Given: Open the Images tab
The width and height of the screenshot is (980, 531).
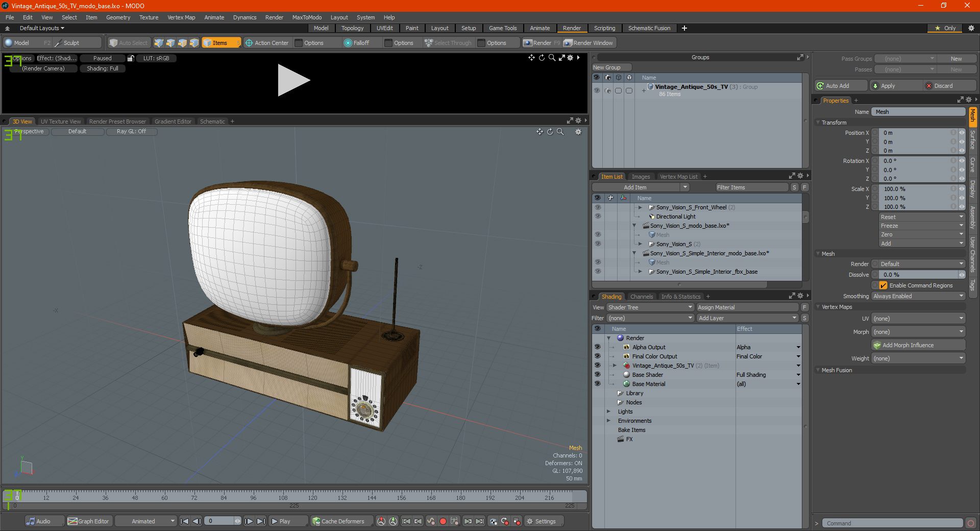Looking at the screenshot, I should pos(641,177).
